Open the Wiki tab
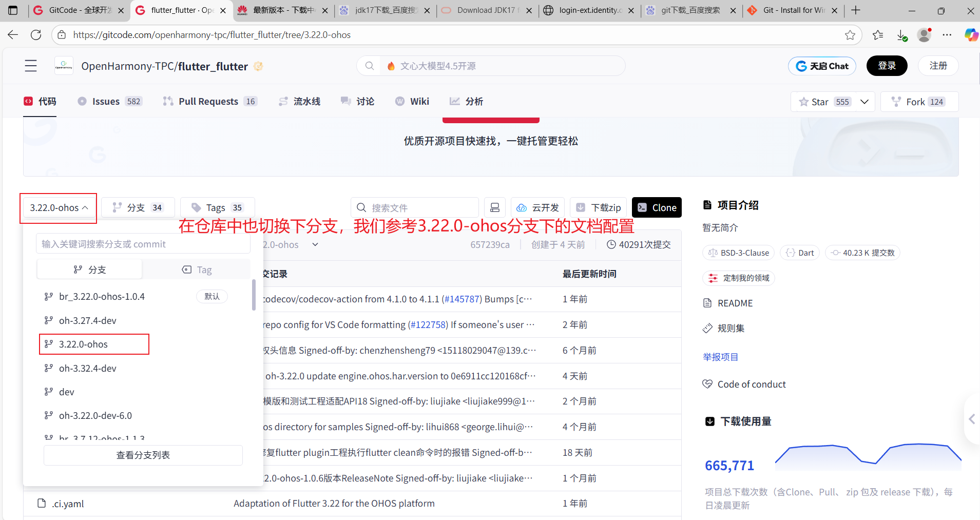The image size is (980, 520). [412, 101]
